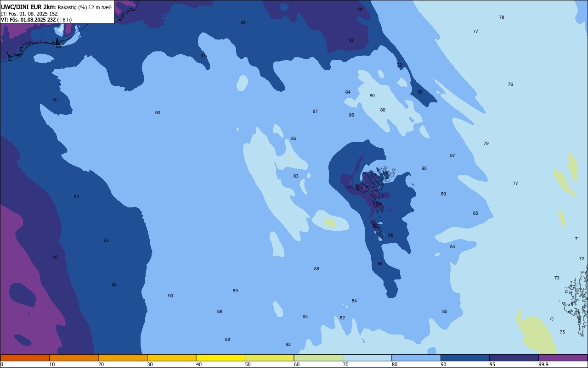588x368 pixels.
Task: Click the 'VT: Fös. 01.08.2025 23Z (+8 h)' line
Action: (x=36, y=20)
